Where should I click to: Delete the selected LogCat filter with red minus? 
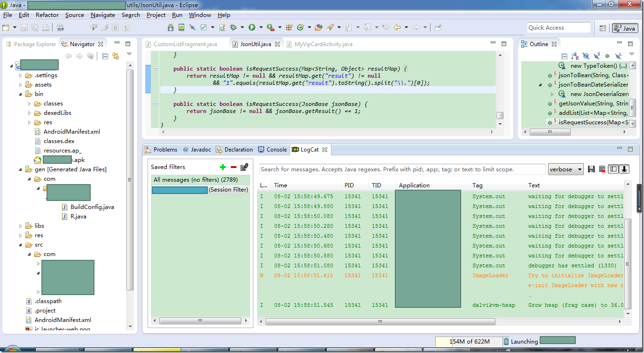point(233,167)
